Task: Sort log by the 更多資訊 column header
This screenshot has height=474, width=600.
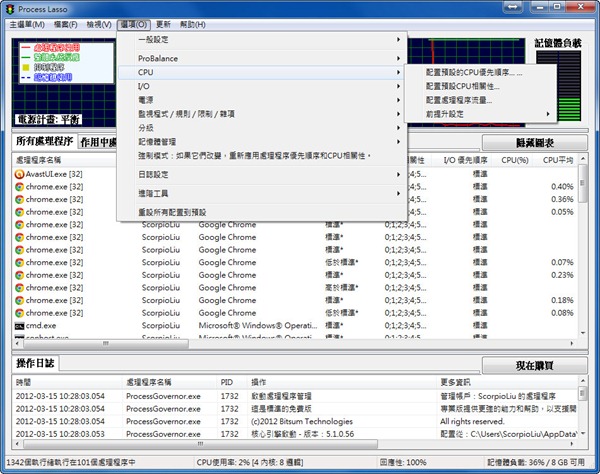Action: click(507, 383)
